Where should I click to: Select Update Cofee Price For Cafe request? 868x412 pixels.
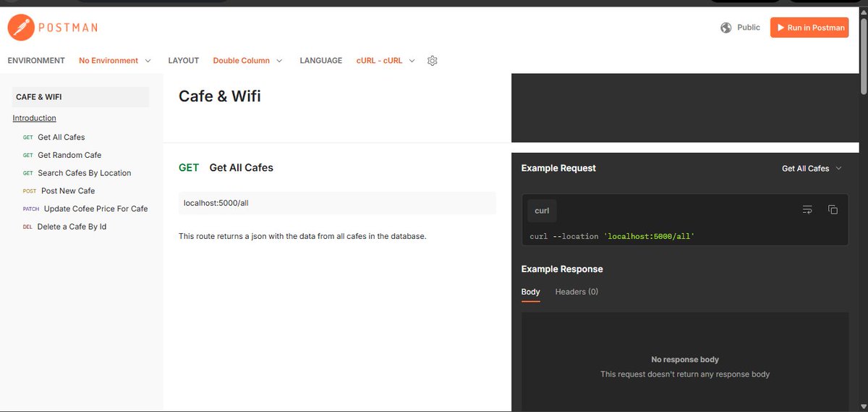click(95, 209)
